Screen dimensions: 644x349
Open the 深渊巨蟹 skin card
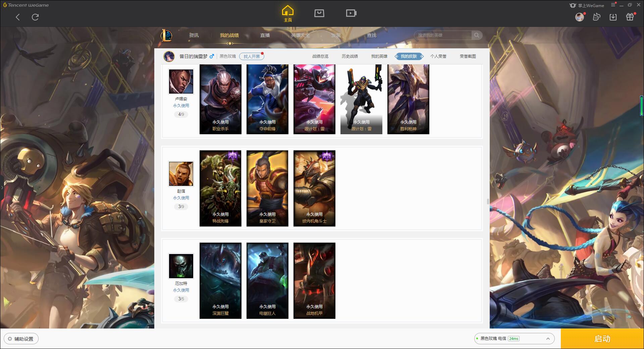(220, 281)
